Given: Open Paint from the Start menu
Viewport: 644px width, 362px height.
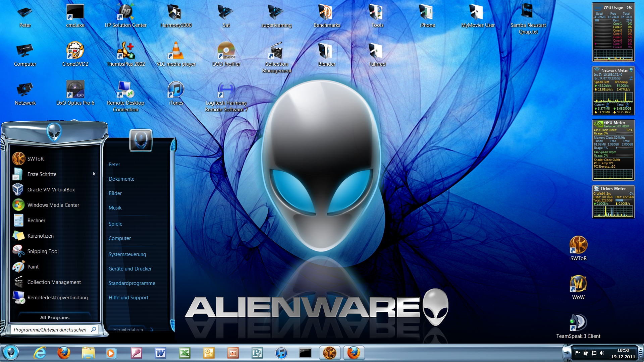Looking at the screenshot, I should (55, 266).
